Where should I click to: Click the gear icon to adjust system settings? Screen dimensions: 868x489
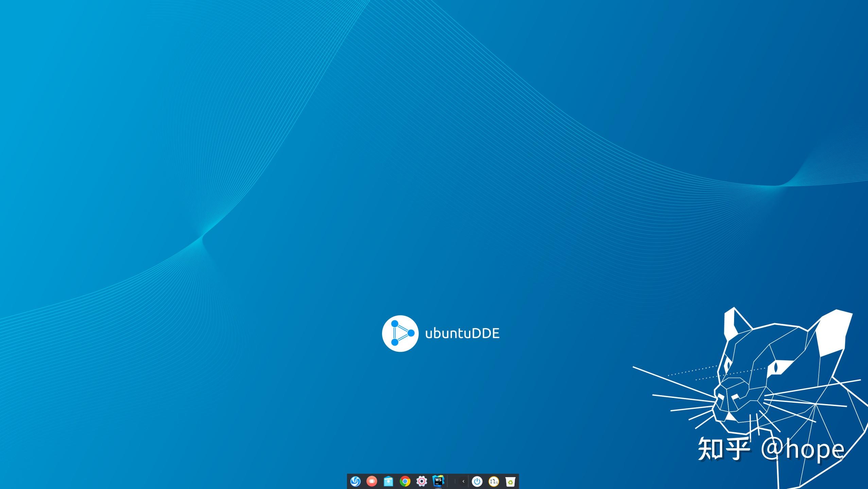[x=421, y=482]
